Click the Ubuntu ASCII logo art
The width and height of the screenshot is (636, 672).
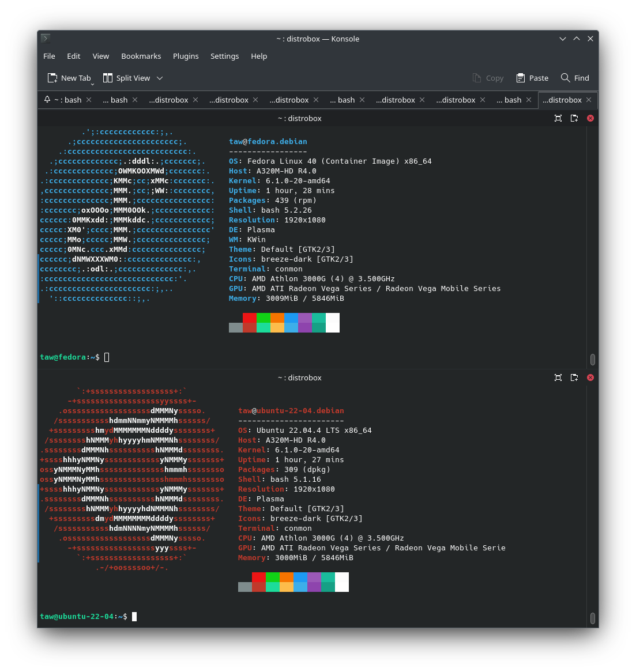(x=132, y=479)
